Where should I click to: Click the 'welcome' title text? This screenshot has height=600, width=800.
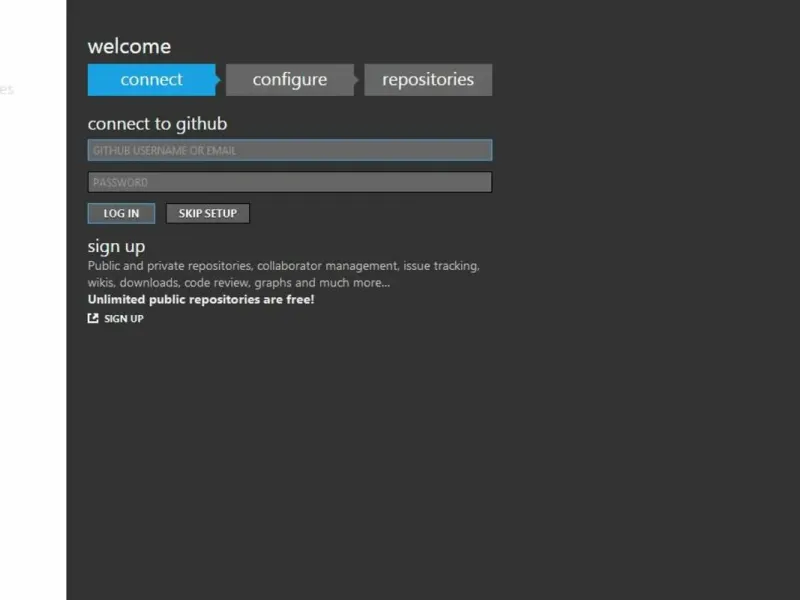coord(129,46)
